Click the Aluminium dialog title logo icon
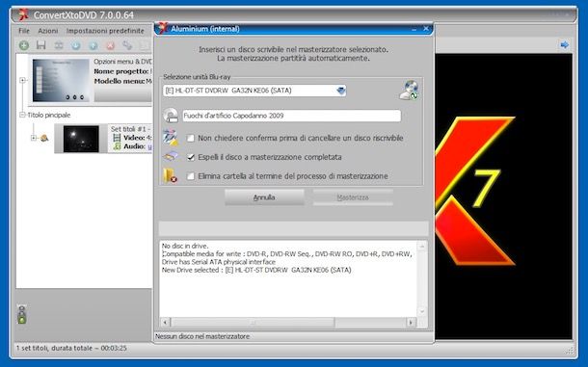588x367 pixels. [163, 28]
